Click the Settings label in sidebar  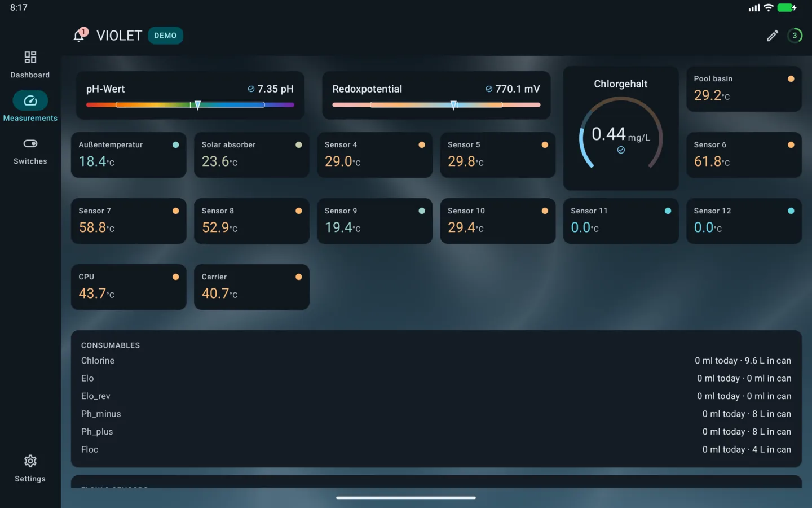coord(30,479)
